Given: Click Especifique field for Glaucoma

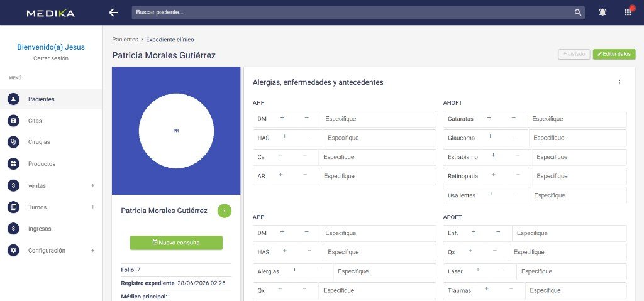Looking at the screenshot, I should point(578,138).
